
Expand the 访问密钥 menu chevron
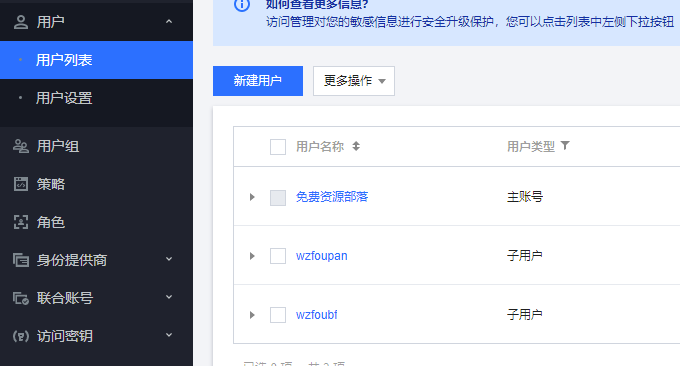pyautogui.click(x=169, y=335)
